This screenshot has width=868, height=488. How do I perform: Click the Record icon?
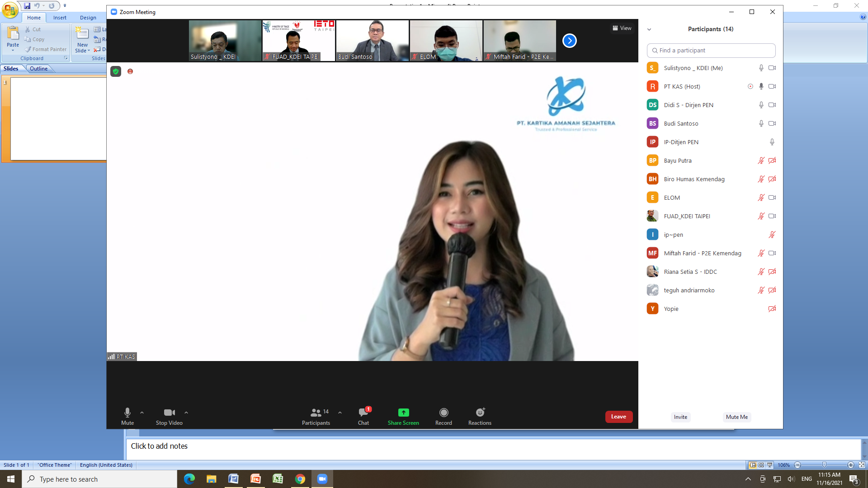point(443,413)
